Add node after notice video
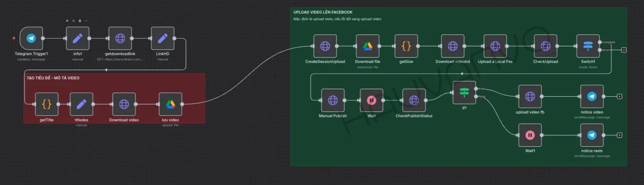This screenshot has width=644, height=185. click(x=620, y=96)
